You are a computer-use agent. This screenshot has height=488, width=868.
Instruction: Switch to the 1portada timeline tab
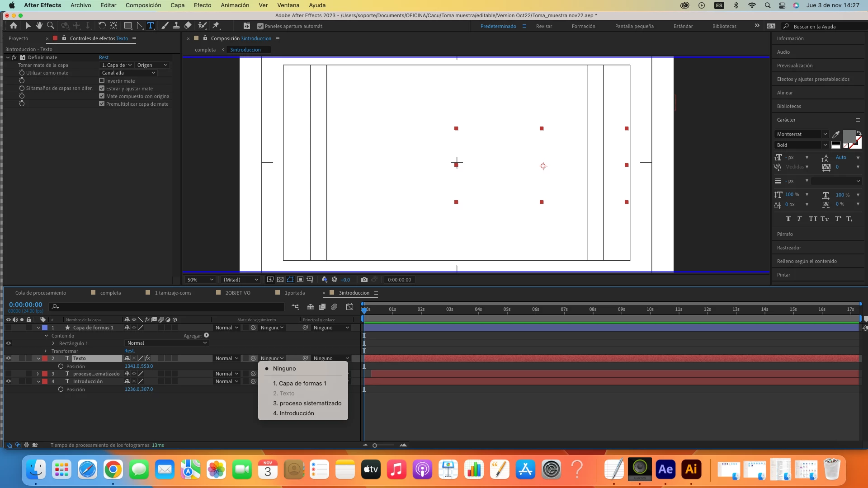pos(294,293)
